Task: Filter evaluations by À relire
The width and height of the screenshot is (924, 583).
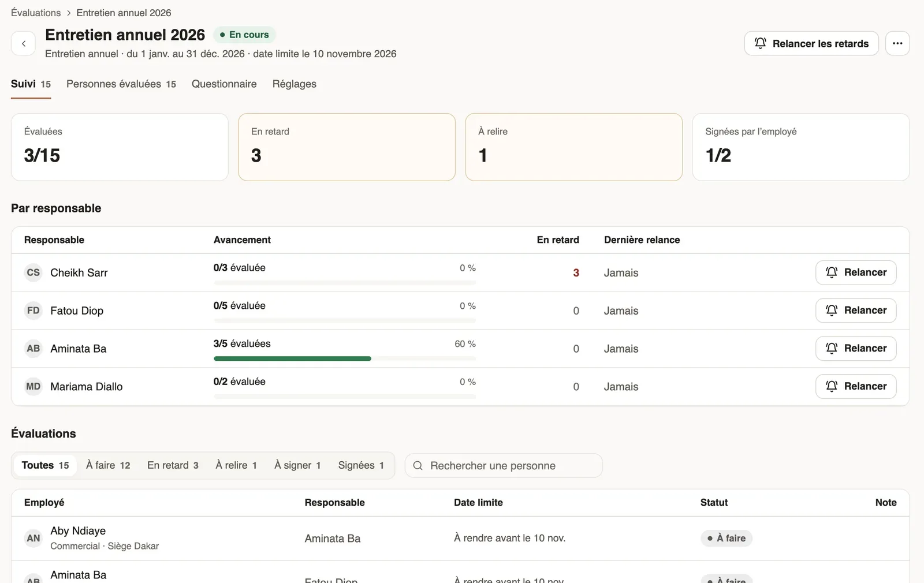Action: point(236,465)
